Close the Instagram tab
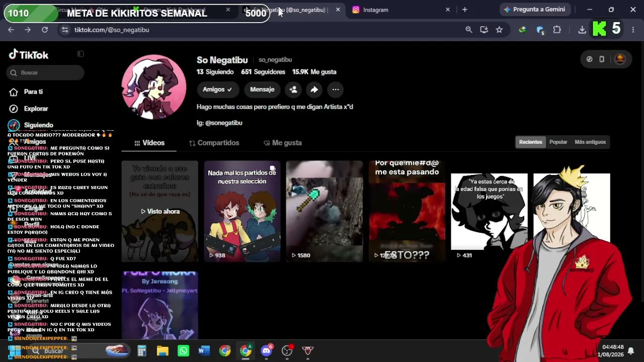 (x=448, y=10)
